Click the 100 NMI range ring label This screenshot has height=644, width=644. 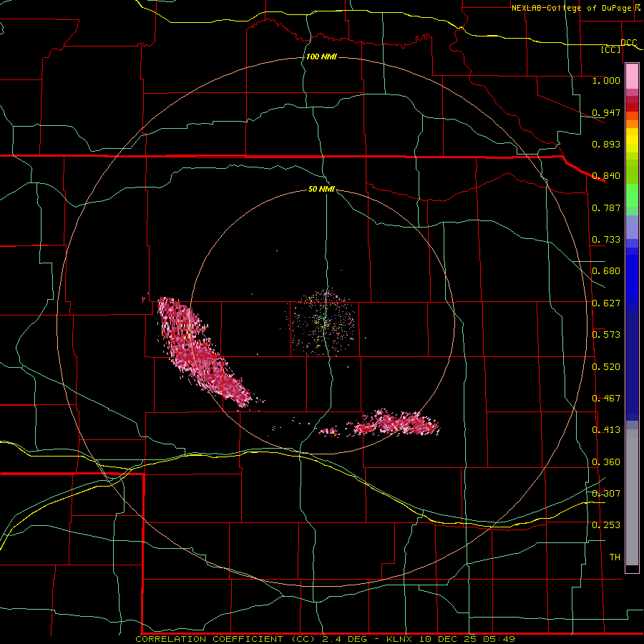pyautogui.click(x=321, y=57)
